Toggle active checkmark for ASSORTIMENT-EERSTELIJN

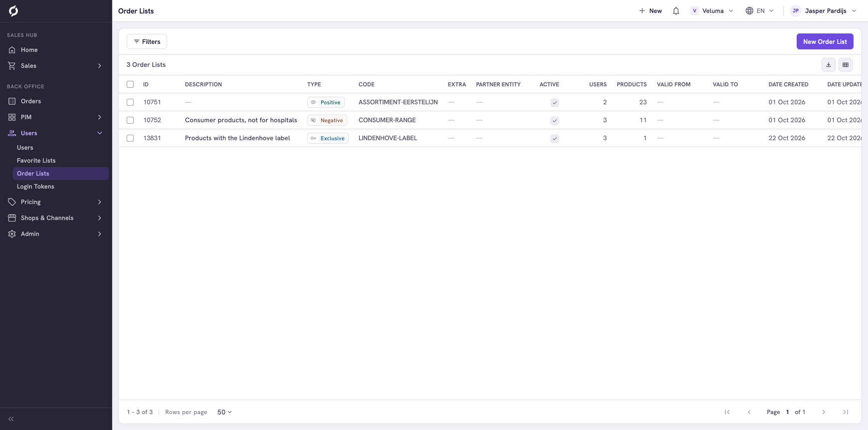coord(555,103)
